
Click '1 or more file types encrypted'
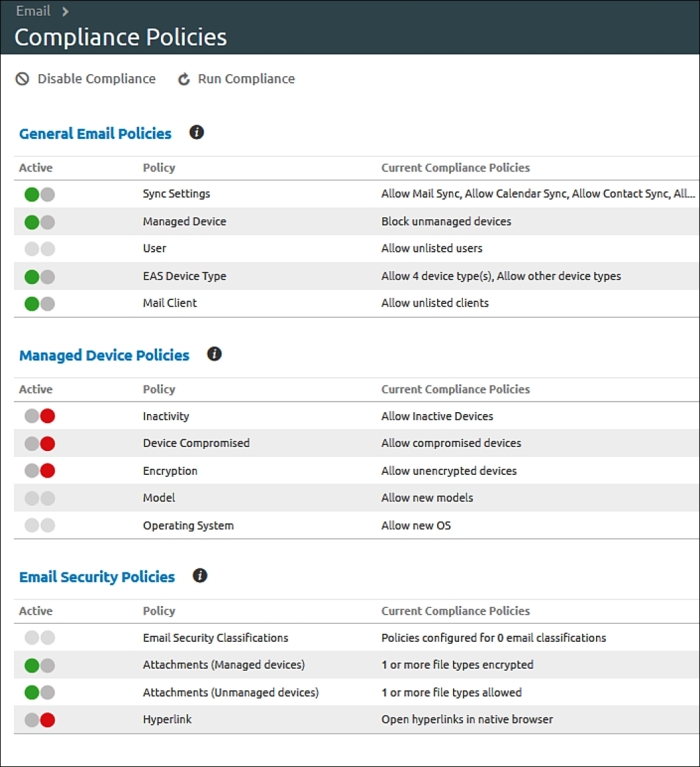point(457,665)
